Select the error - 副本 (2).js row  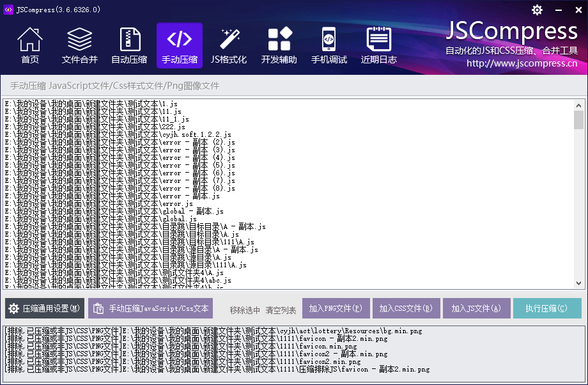tap(120, 142)
